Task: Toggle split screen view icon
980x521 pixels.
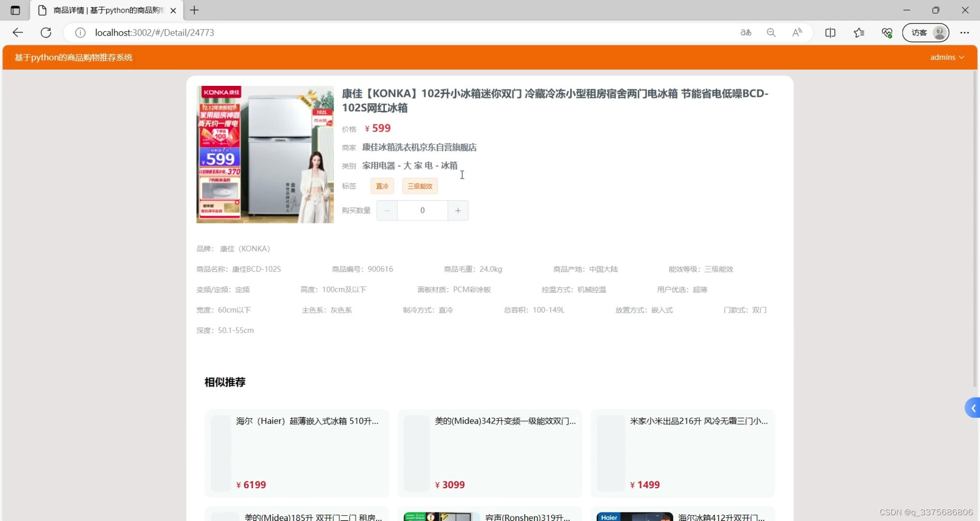Action: [x=830, y=32]
